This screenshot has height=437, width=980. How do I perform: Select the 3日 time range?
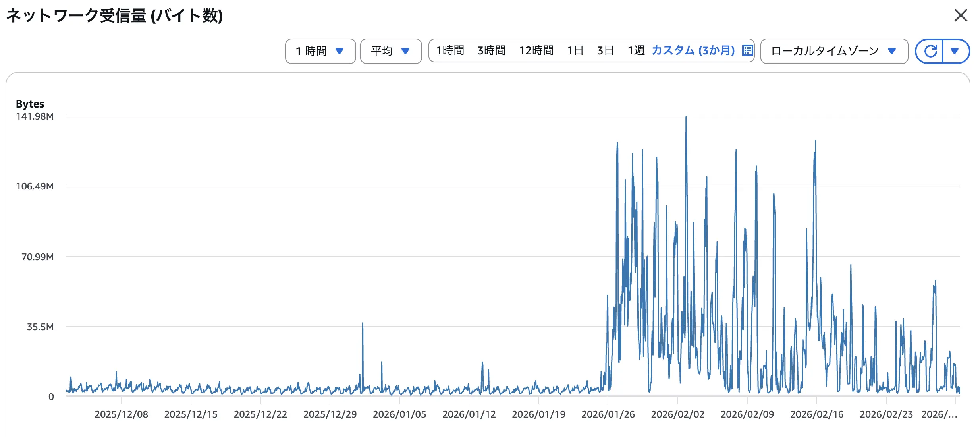[x=605, y=51]
